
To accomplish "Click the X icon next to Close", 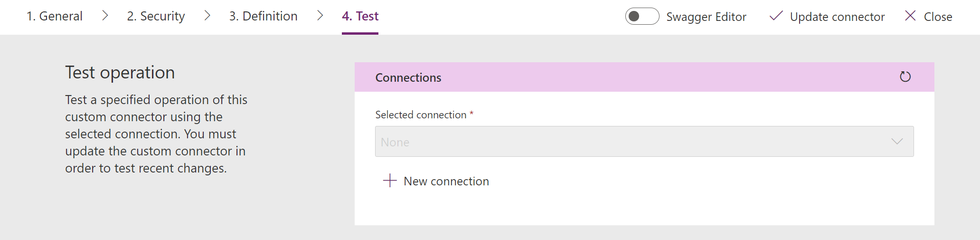I will coord(910,16).
